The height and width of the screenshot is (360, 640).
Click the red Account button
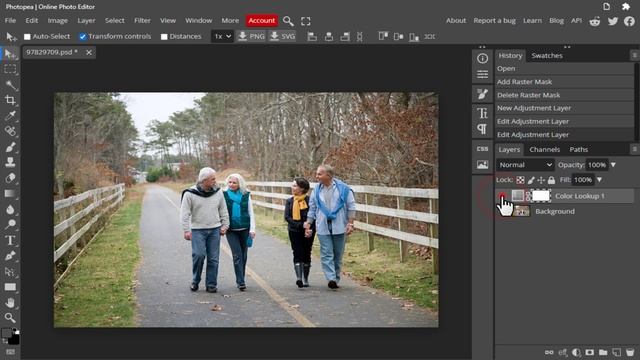tap(262, 20)
